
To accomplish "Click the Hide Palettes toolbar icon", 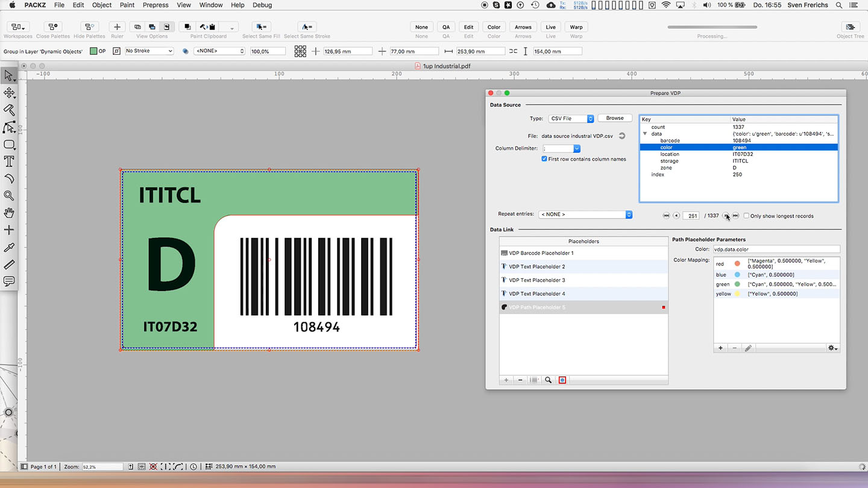I will [x=89, y=27].
